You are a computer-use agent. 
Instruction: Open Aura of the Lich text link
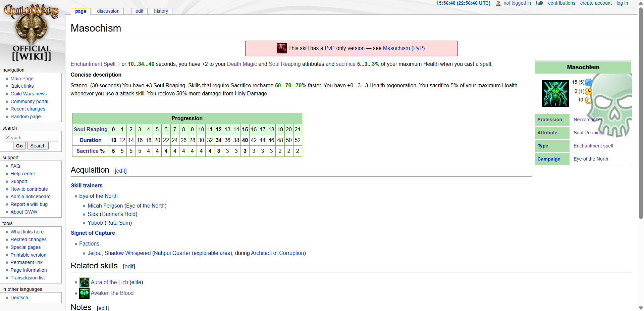(109, 282)
